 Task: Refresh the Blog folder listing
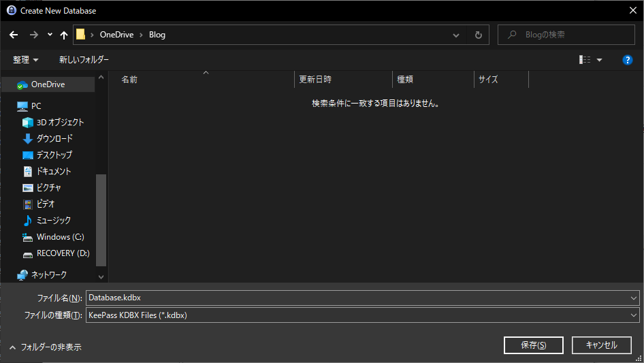point(479,35)
